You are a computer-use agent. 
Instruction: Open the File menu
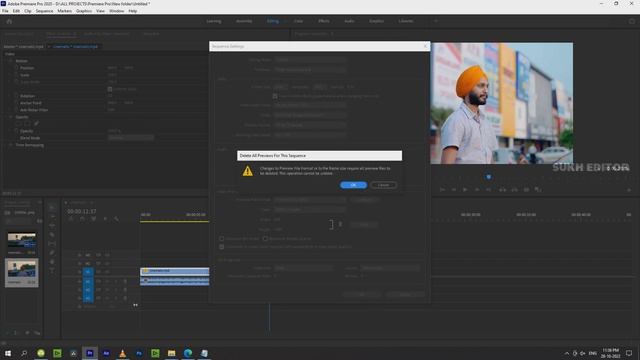pos(5,11)
